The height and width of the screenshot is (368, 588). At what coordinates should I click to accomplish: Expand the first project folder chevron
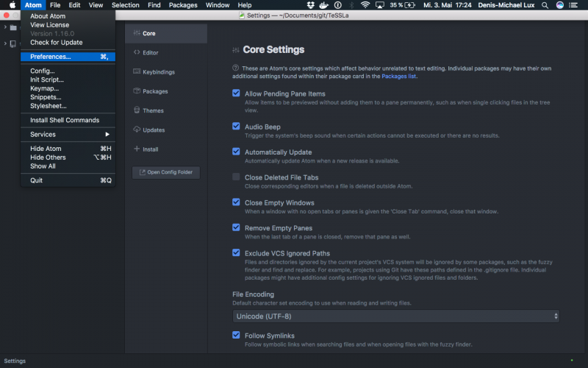[5, 27]
